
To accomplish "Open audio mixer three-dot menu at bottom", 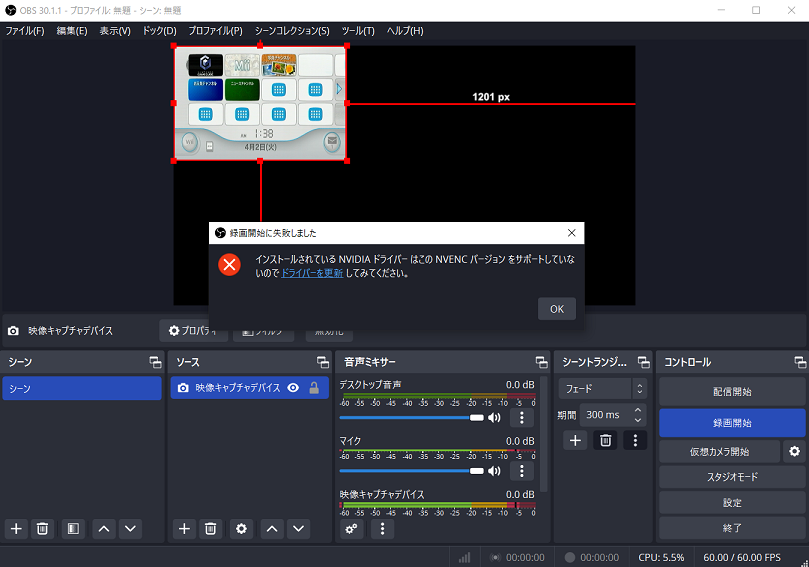I will pyautogui.click(x=382, y=529).
